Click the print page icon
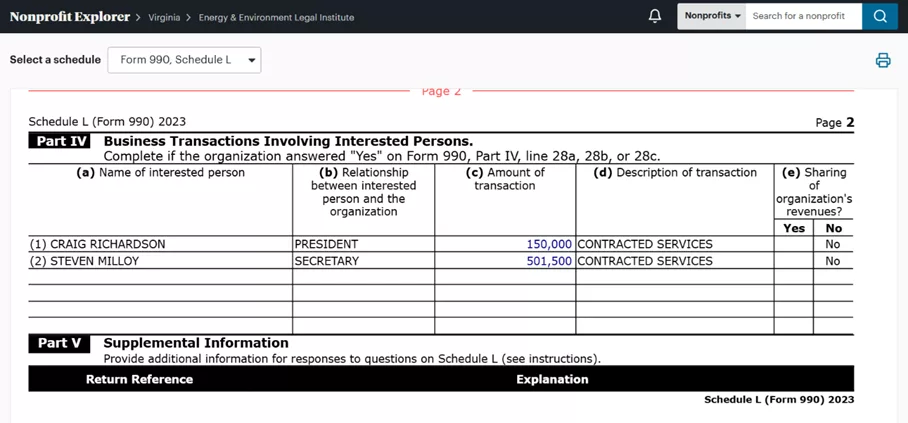Screen dimensions: 908x423 [x=883, y=60]
